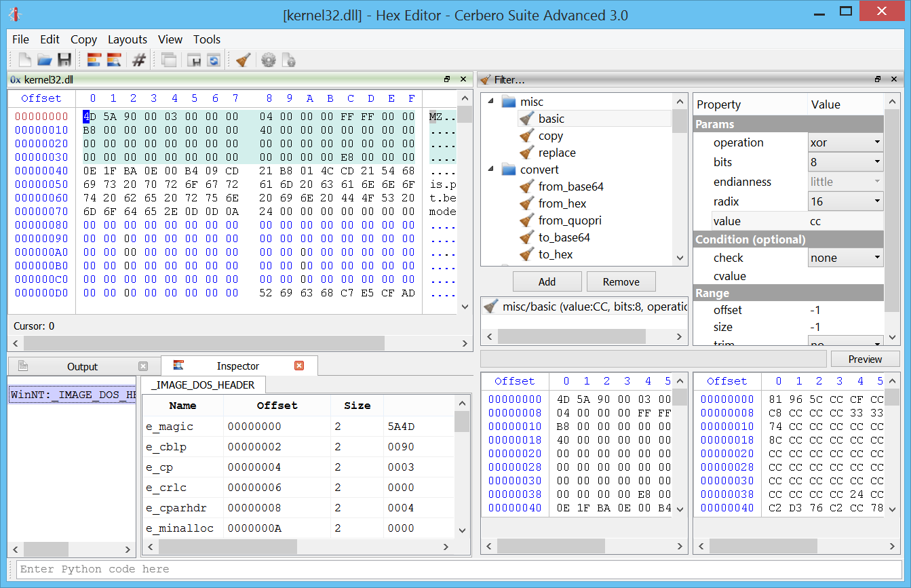Open the radix dropdown set to 16
Image resolution: width=911 pixels, height=588 pixels.
pyautogui.click(x=845, y=201)
